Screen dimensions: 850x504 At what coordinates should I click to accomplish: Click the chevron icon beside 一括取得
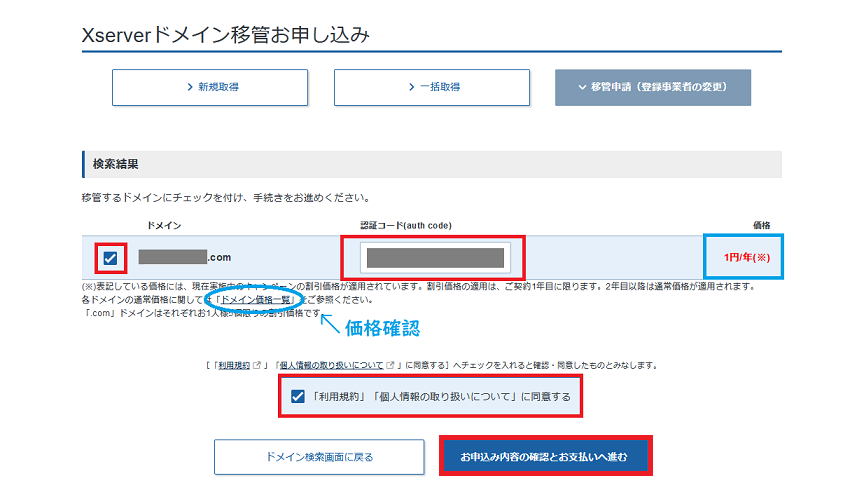click(x=412, y=88)
